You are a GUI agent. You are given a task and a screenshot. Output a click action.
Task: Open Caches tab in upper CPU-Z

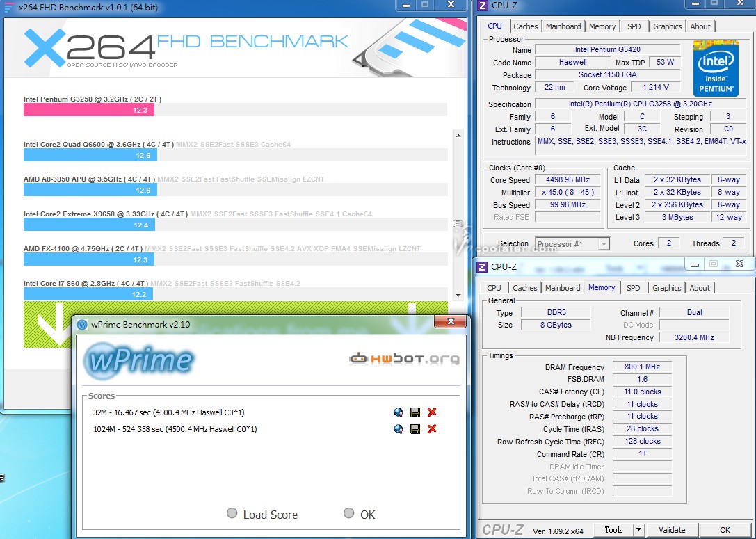[526, 26]
